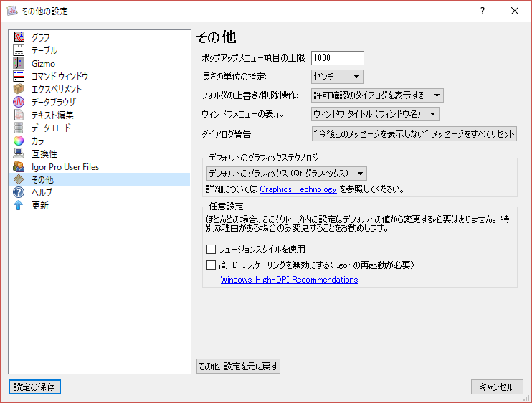This screenshot has height=403, width=532.
Task: Click the 更新 blue arrow icon
Action: tap(19, 205)
